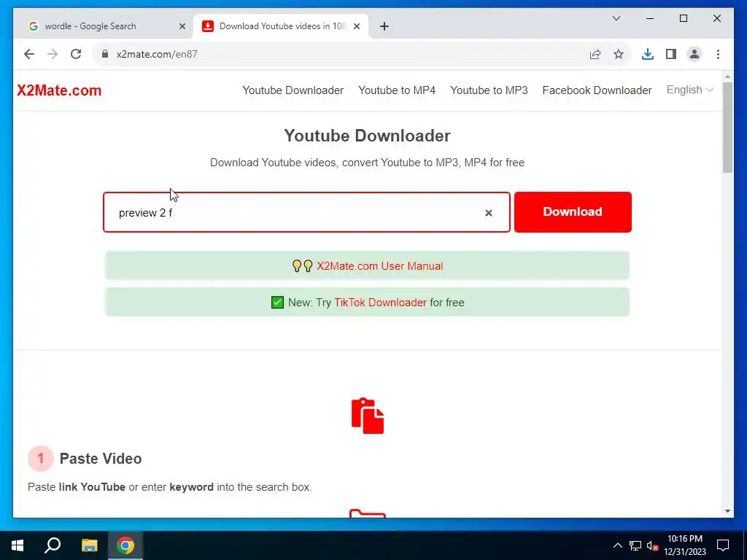Bookmark this tab with star icon
The width and height of the screenshot is (747, 560).
tap(619, 54)
